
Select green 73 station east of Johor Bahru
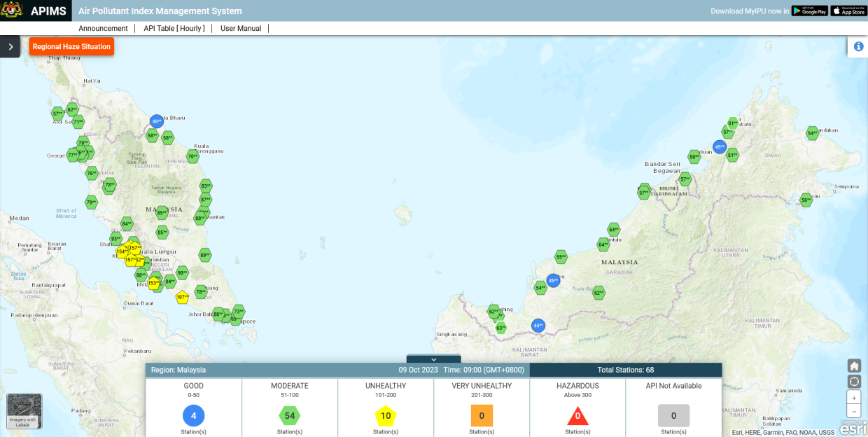point(239,311)
